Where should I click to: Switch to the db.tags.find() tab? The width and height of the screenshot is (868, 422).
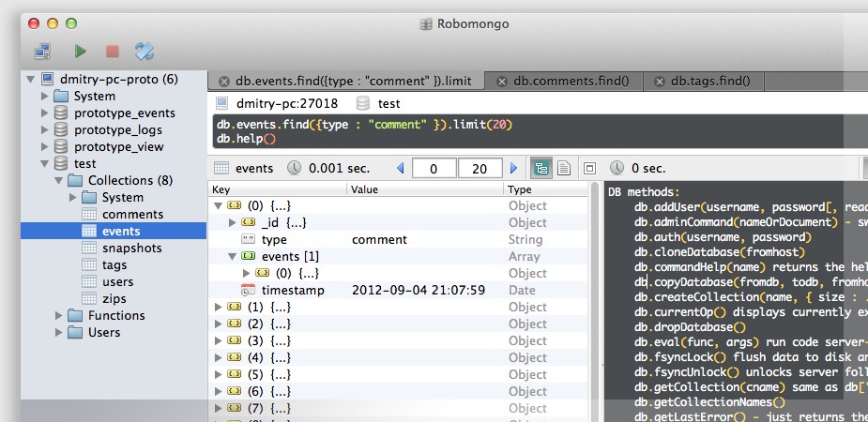710,82
